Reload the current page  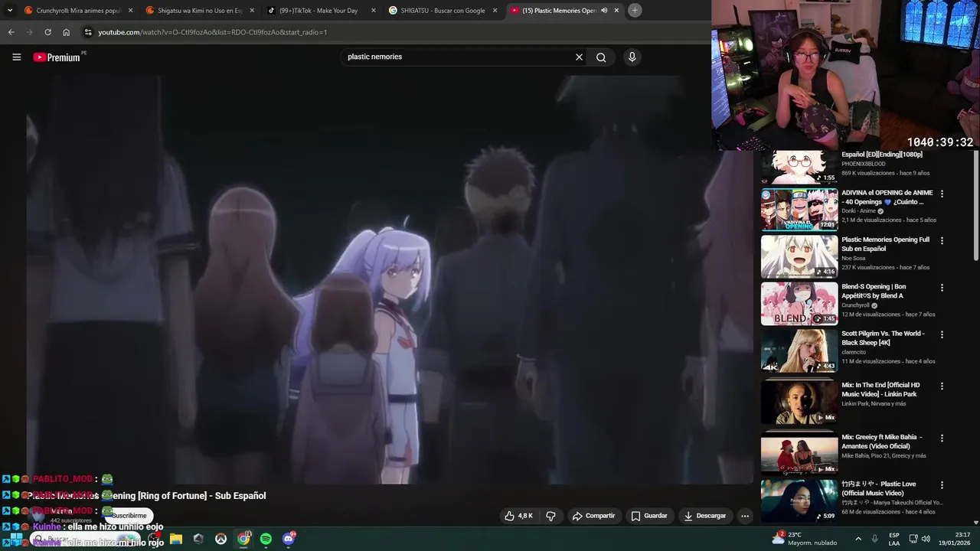tap(47, 32)
